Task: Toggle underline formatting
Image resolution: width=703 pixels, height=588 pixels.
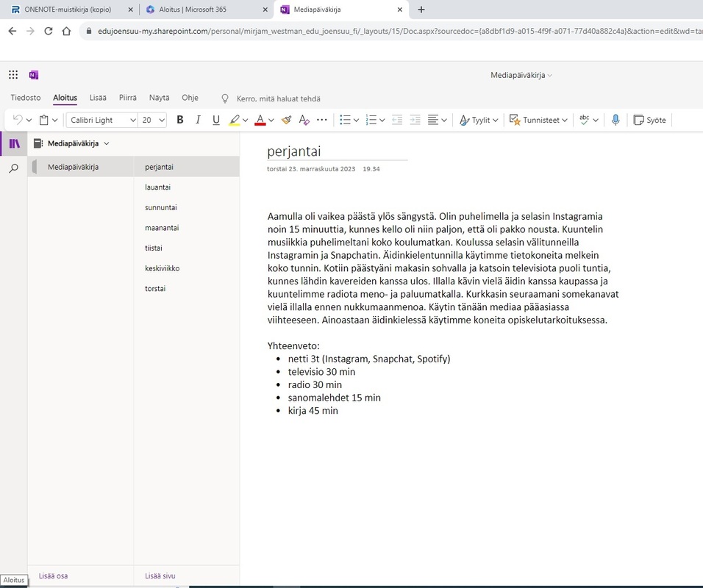Action: [215, 120]
